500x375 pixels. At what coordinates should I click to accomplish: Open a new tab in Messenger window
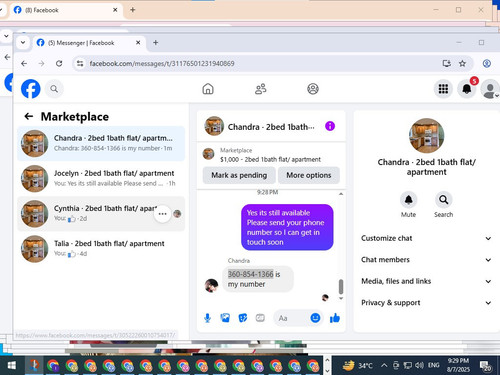pyautogui.click(x=155, y=43)
